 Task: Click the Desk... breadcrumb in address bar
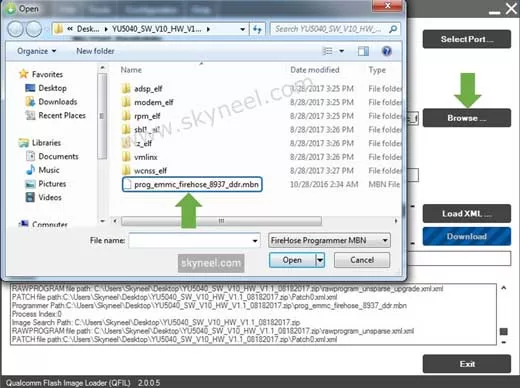tap(88, 29)
